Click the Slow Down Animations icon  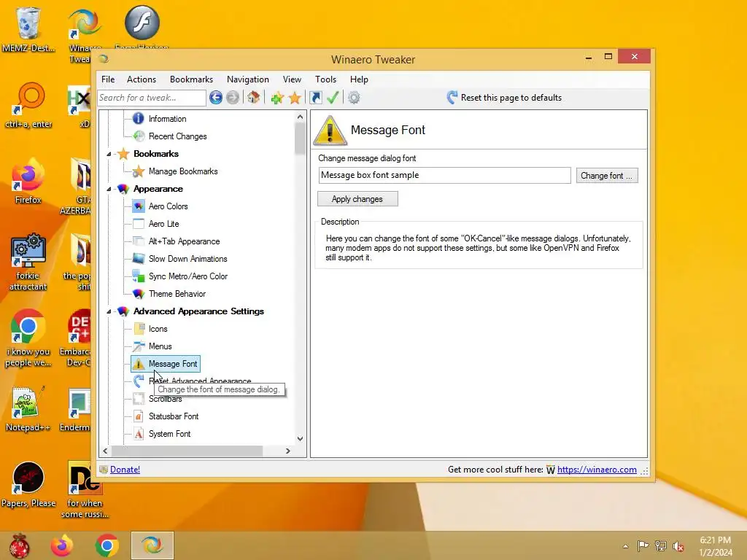coord(139,259)
